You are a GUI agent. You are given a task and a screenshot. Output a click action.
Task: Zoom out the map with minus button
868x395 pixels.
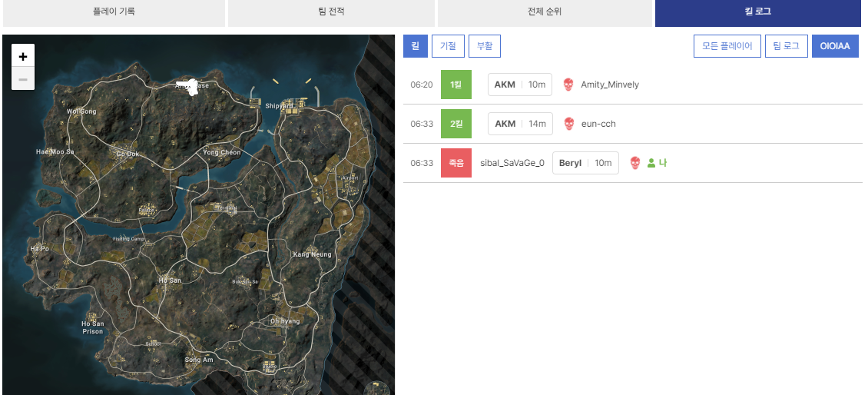23,78
